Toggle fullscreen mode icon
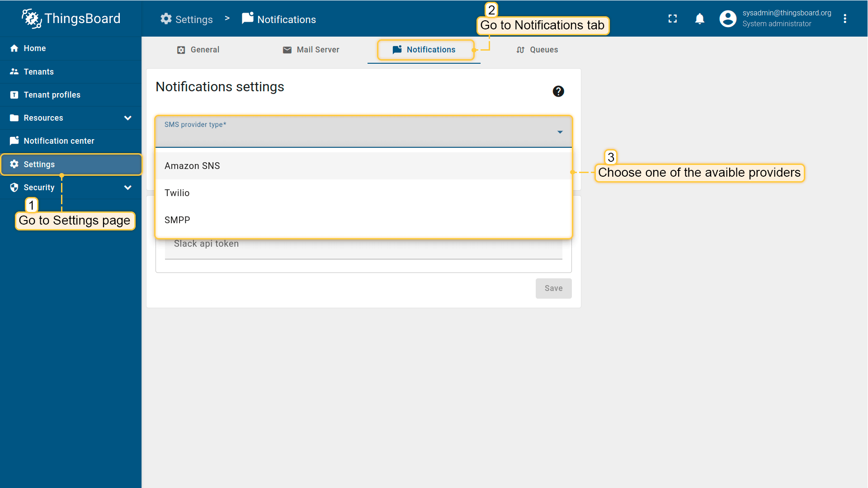Image resolution: width=868 pixels, height=488 pixels. click(673, 19)
